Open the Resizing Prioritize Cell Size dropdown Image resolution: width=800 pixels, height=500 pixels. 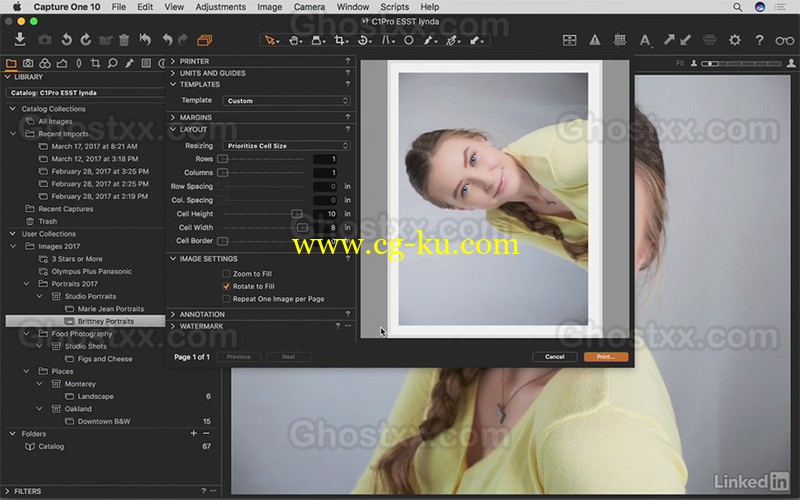[x=286, y=145]
